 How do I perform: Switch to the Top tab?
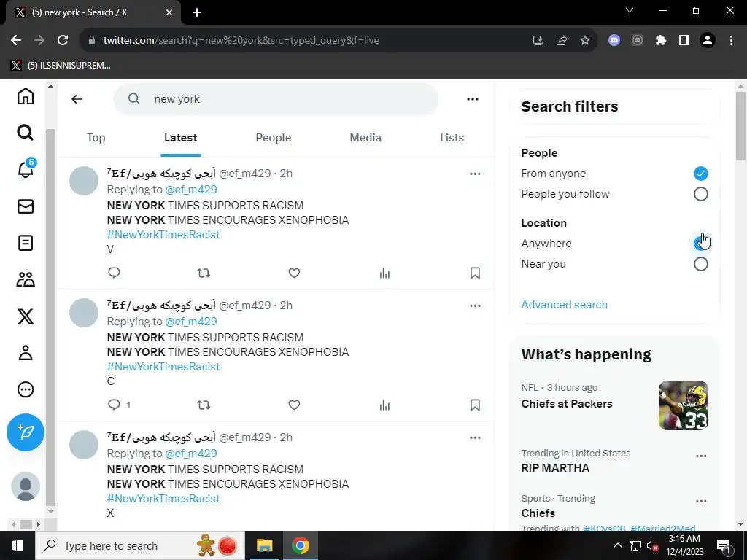click(x=96, y=138)
